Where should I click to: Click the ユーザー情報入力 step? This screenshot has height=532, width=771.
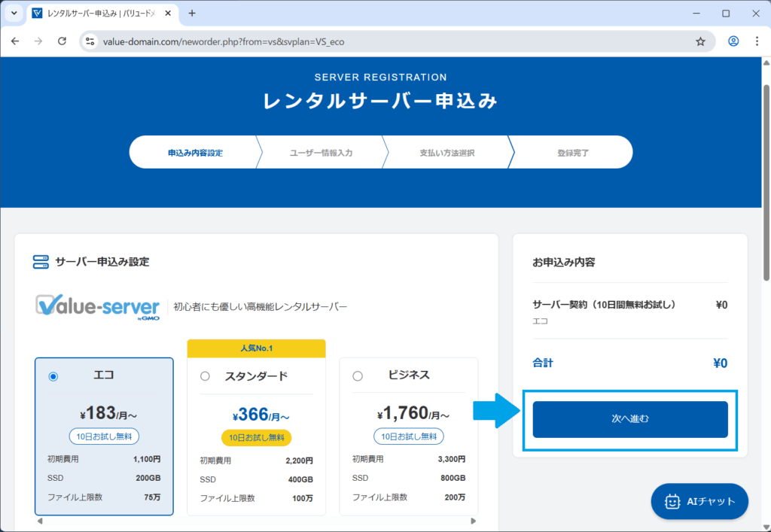click(321, 153)
